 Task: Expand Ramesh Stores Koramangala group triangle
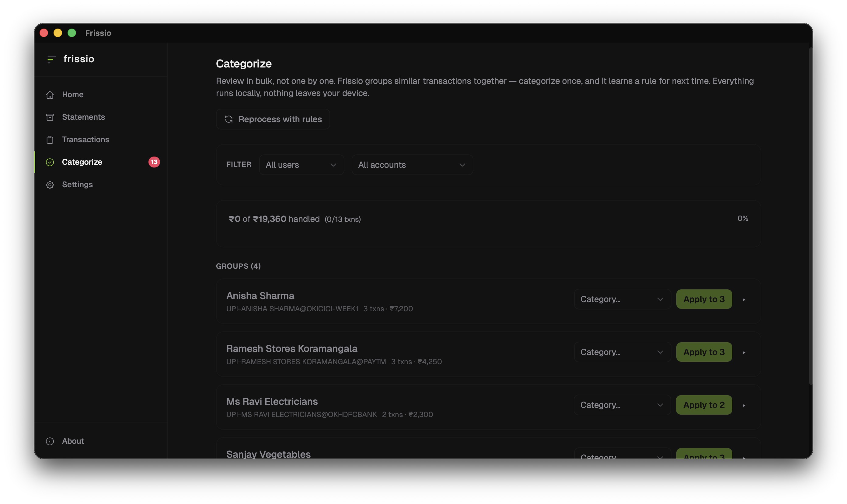(x=744, y=353)
